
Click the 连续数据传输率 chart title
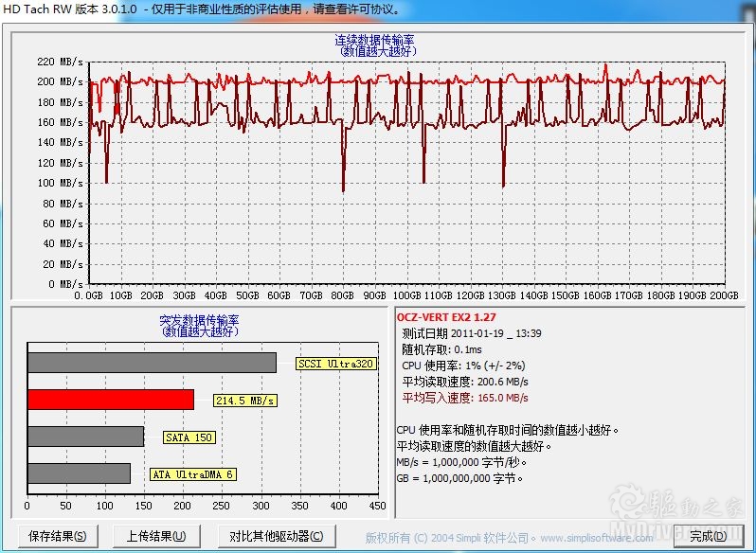(x=374, y=40)
